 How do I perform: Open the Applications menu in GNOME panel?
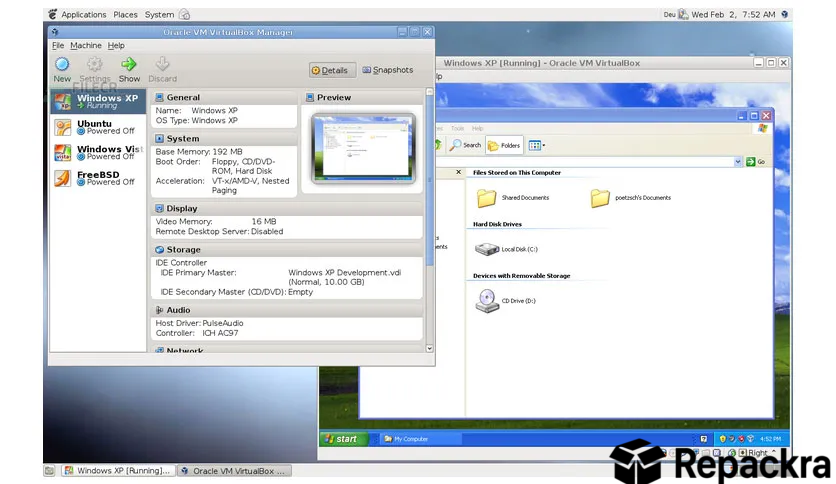pyautogui.click(x=83, y=14)
